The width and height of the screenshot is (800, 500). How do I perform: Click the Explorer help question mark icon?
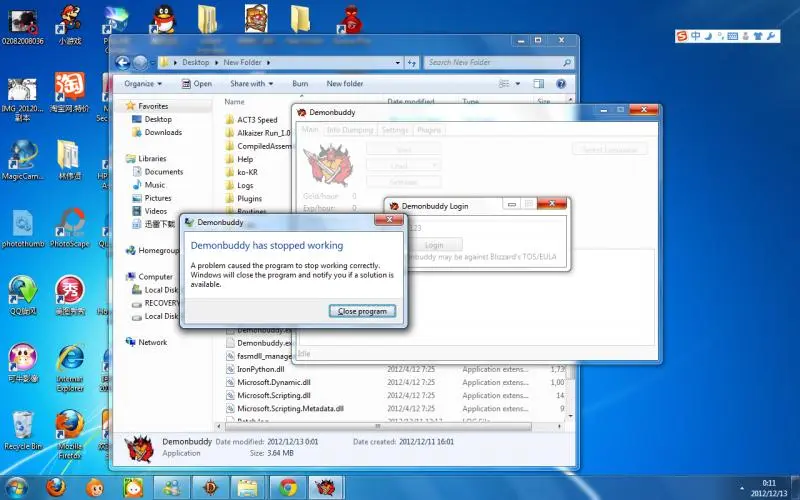click(561, 84)
